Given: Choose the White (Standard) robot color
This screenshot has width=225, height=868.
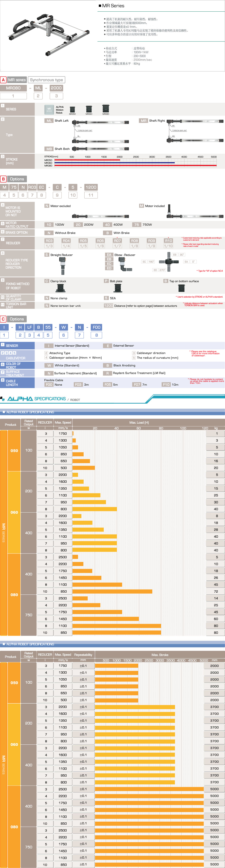Looking at the screenshot, I should 62,365.
